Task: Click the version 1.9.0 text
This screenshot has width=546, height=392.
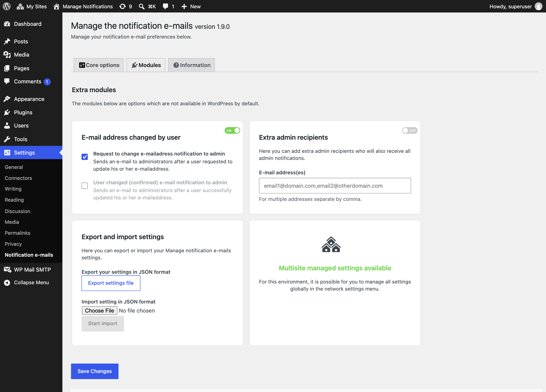Action: 212,27
